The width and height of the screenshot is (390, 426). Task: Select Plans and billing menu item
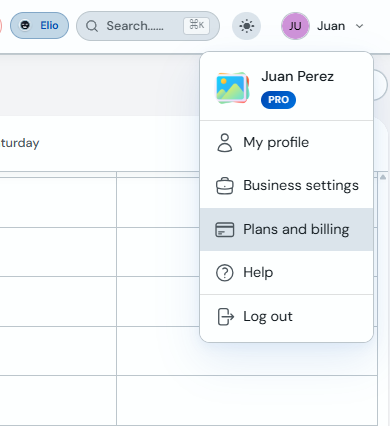(286, 229)
